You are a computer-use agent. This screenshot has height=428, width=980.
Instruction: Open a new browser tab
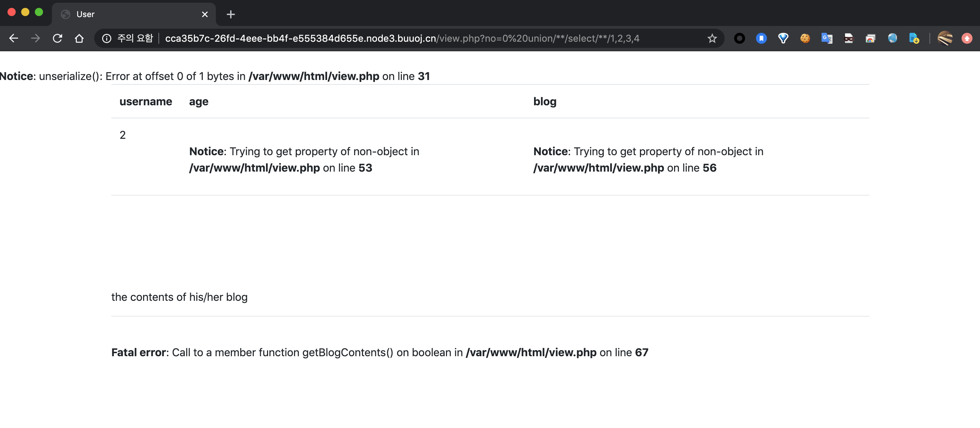coord(230,14)
